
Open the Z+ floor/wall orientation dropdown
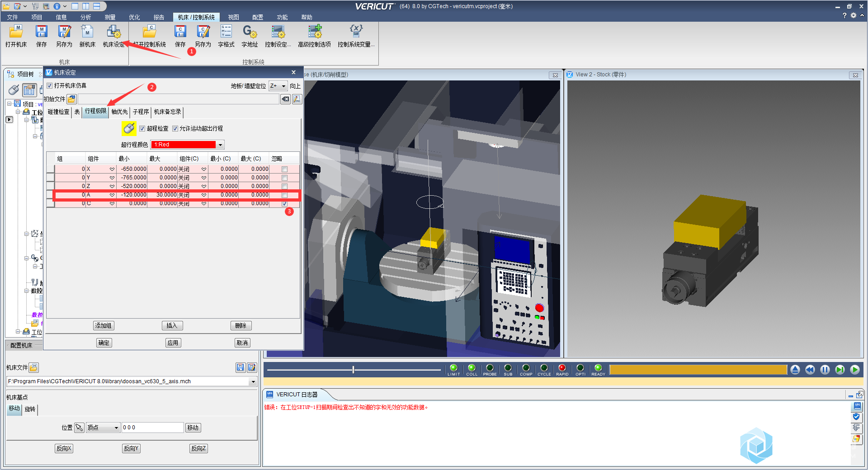(278, 86)
